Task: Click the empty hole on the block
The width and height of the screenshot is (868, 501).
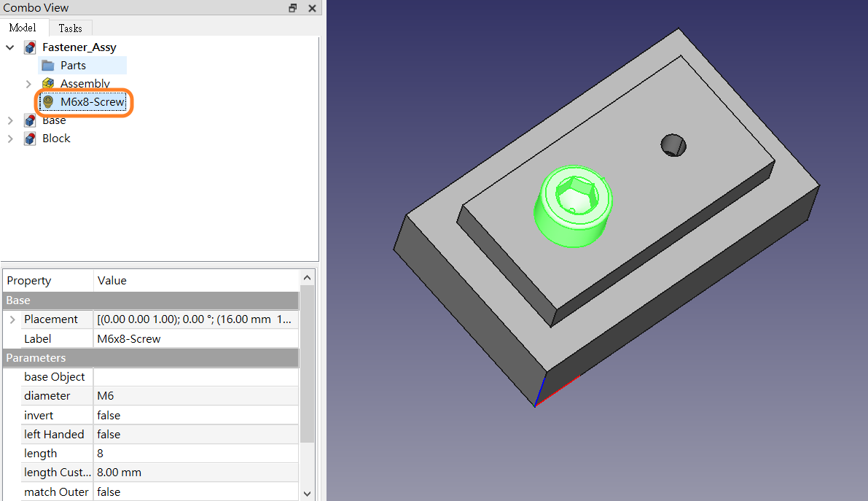Action: tap(673, 145)
